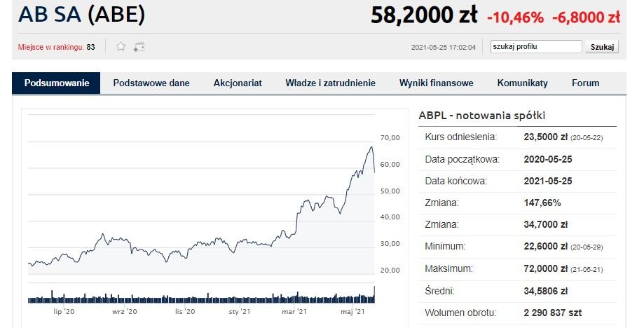Image resolution: width=644 pixels, height=328 pixels.
Task: Click the ABPL - notowania spółki heading
Action: click(481, 116)
